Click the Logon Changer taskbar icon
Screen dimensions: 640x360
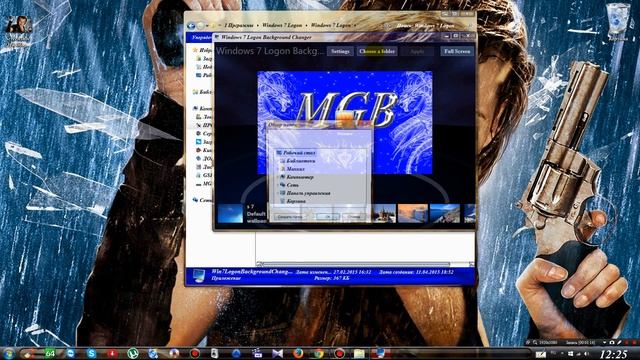tap(380, 353)
